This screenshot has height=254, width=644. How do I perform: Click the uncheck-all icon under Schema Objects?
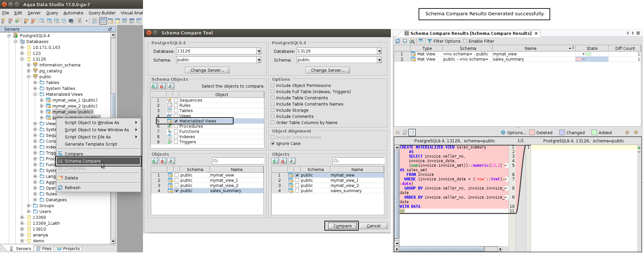point(163,86)
